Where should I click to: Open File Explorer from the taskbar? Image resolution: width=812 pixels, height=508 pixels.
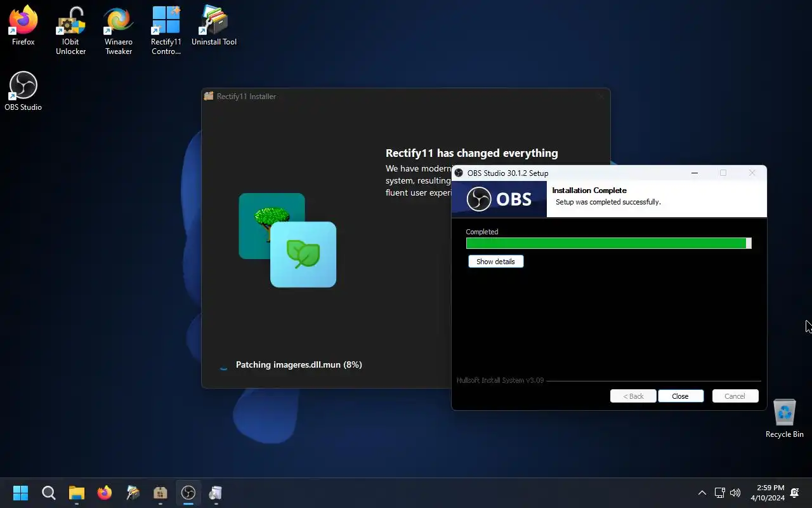coord(77,493)
